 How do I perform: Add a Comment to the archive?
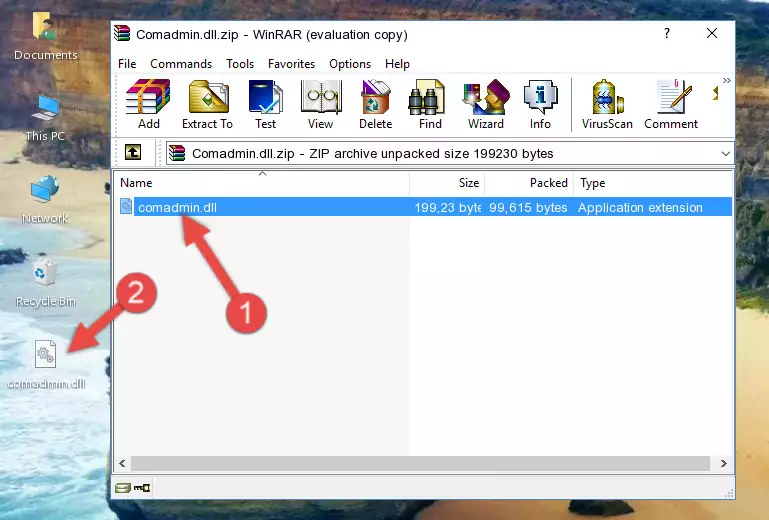pyautogui.click(x=671, y=104)
